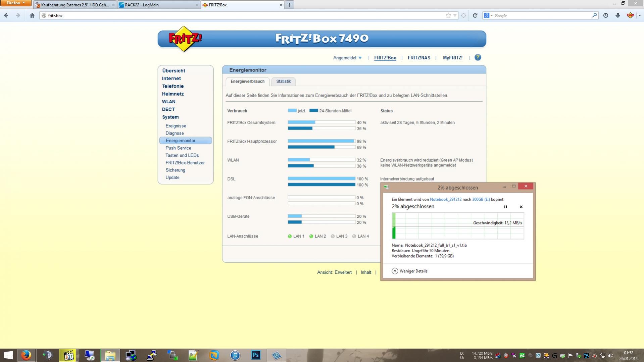Switch to the Statistik tab
The height and width of the screenshot is (362, 644).
pyautogui.click(x=284, y=81)
